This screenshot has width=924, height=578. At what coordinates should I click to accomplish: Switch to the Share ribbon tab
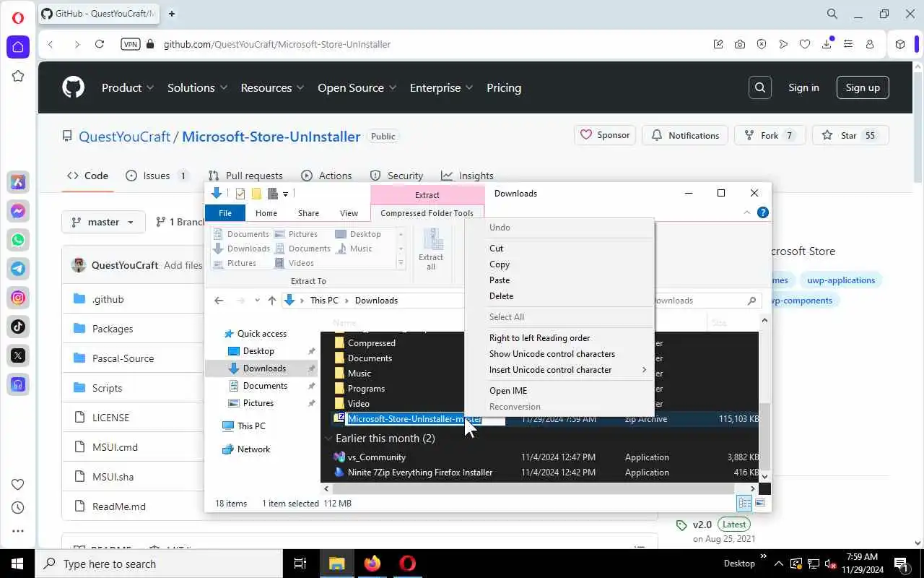point(308,213)
